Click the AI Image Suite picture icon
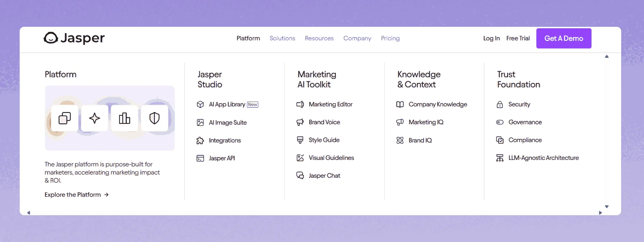The image size is (644, 242). pos(200,122)
